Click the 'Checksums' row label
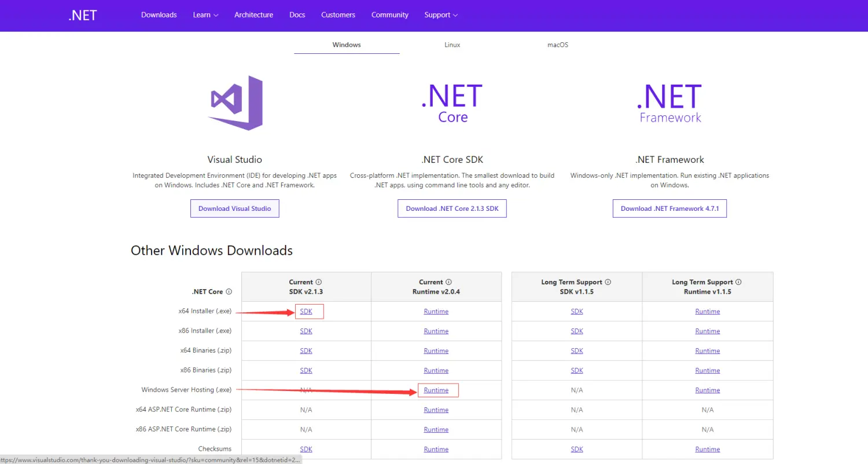 point(215,450)
